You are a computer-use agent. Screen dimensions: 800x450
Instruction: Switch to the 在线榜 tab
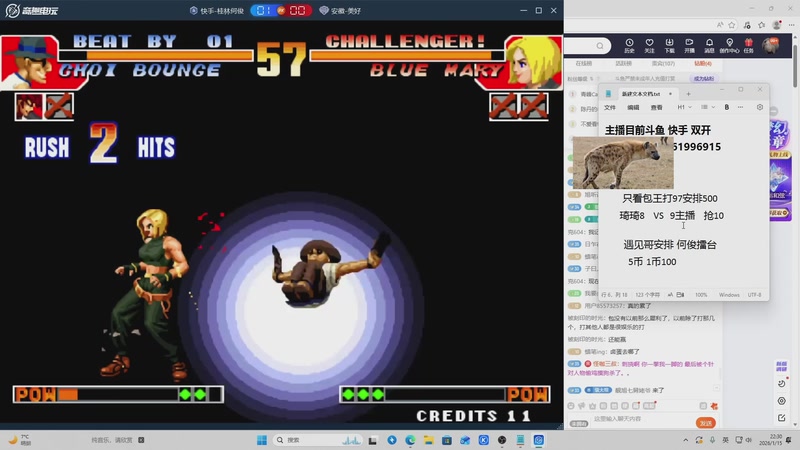(583, 64)
